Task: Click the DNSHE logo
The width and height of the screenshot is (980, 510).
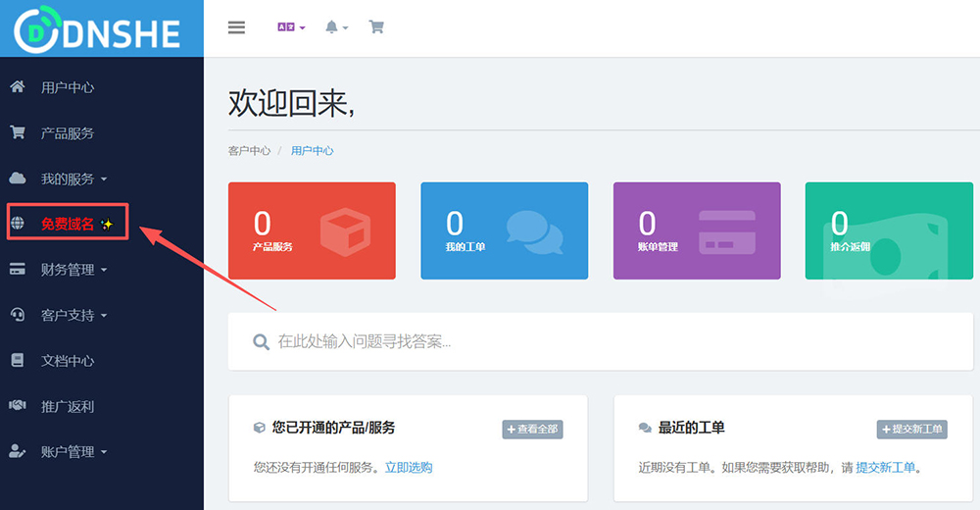Action: [98, 29]
